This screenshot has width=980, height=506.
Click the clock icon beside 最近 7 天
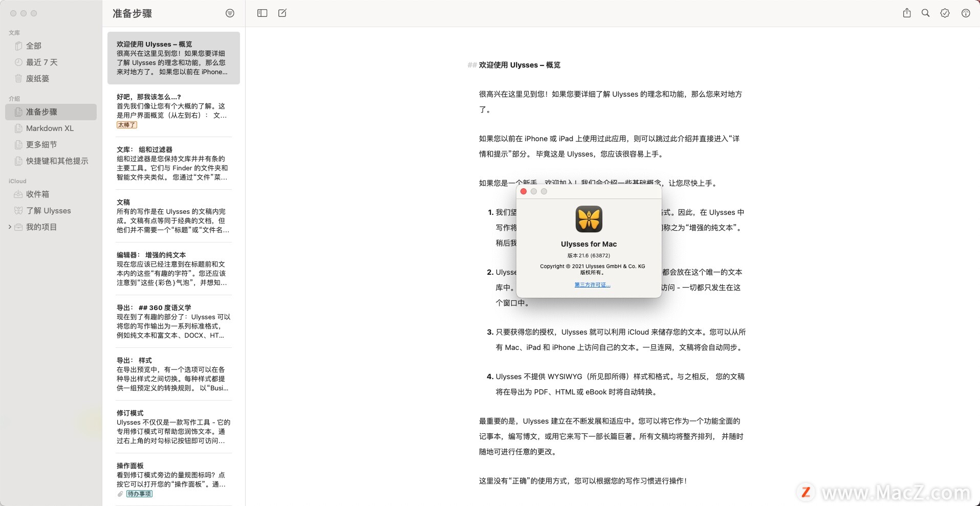click(x=18, y=62)
